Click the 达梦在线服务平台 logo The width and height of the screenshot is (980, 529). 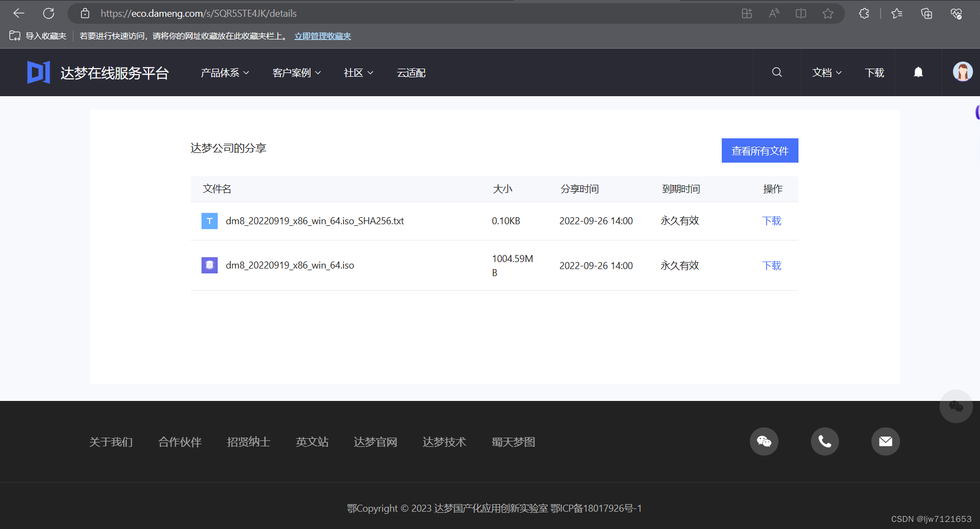(x=97, y=72)
